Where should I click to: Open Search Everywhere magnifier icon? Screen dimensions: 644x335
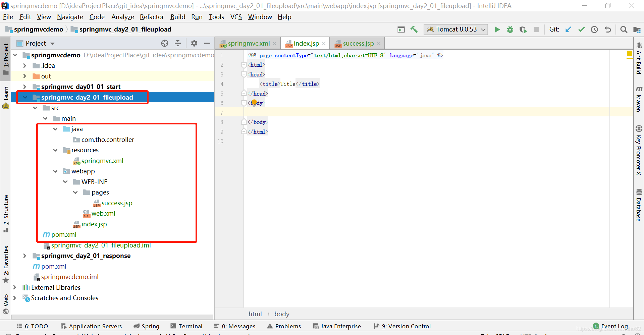click(624, 30)
